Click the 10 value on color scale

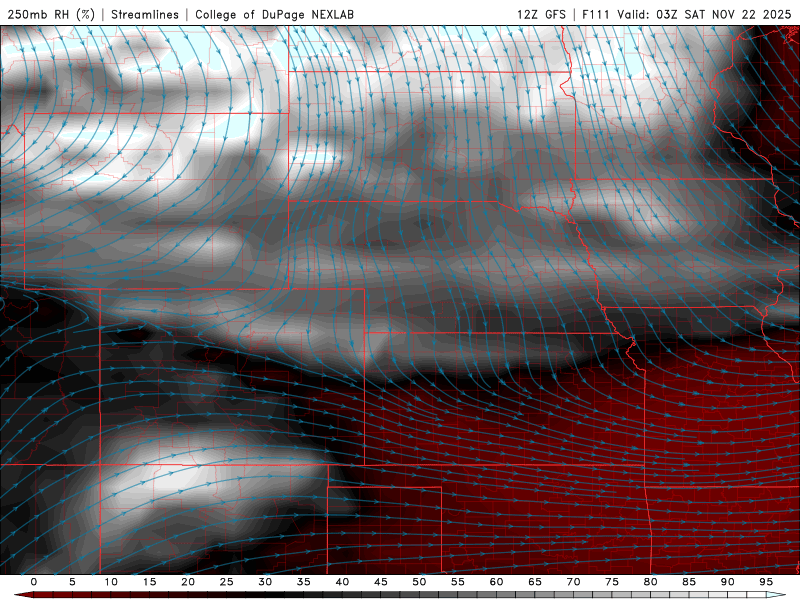pos(111,582)
